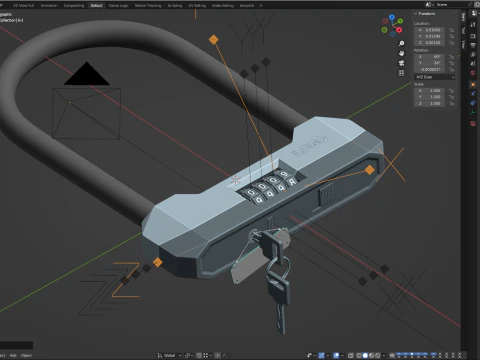
Task: Click the transform orientation icon beside Global
Action: tap(160, 355)
